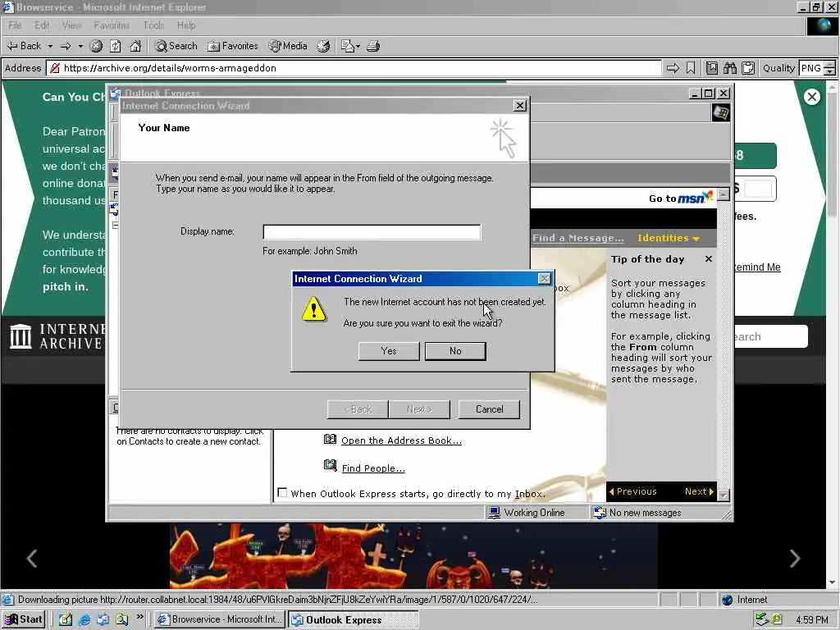Screen dimensions: 840x630
Task: Click the Mail icon in toolbar
Action: click(348, 46)
